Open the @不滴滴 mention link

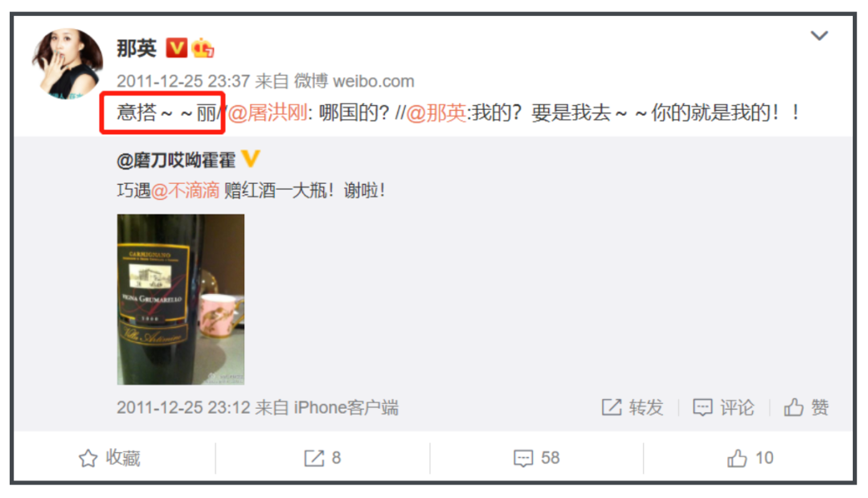click(x=185, y=191)
